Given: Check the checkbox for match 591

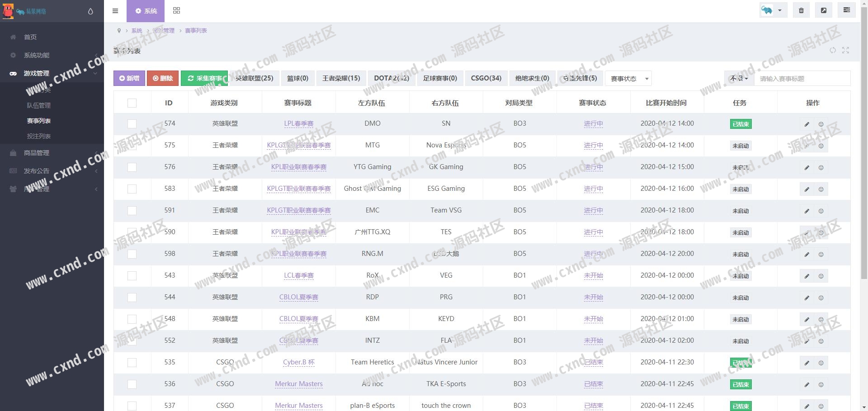Looking at the screenshot, I should (x=132, y=211).
